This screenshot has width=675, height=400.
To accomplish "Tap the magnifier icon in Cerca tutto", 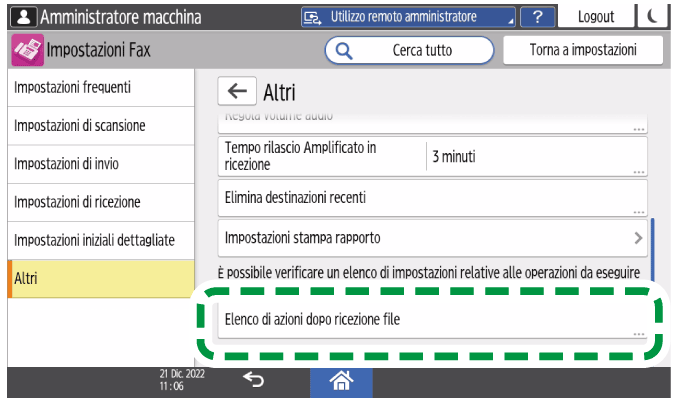I will pos(344,50).
